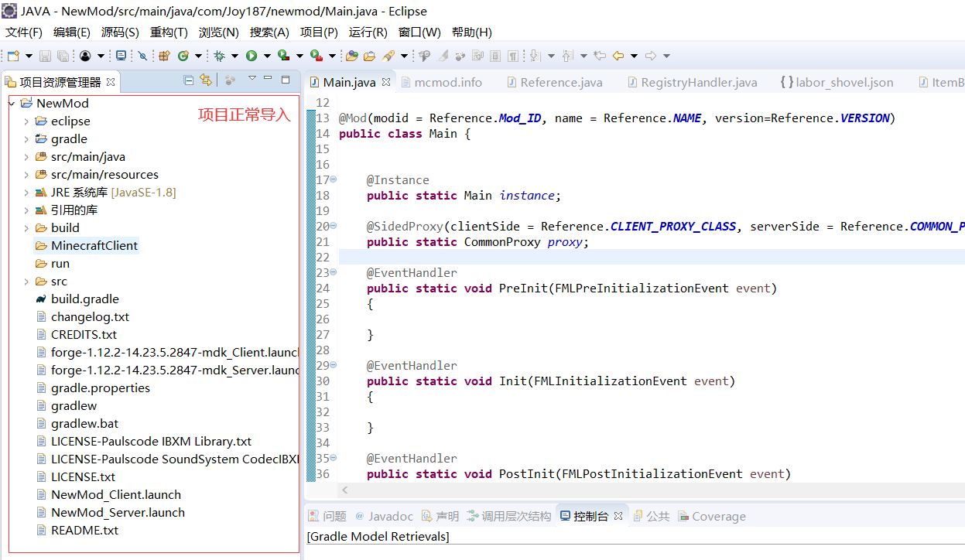The image size is (965, 560).
Task: Open the Javadoc view tab
Action: tap(384, 516)
